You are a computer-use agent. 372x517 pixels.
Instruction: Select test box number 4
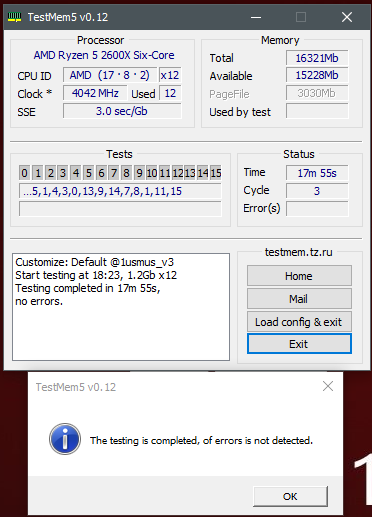[76, 173]
